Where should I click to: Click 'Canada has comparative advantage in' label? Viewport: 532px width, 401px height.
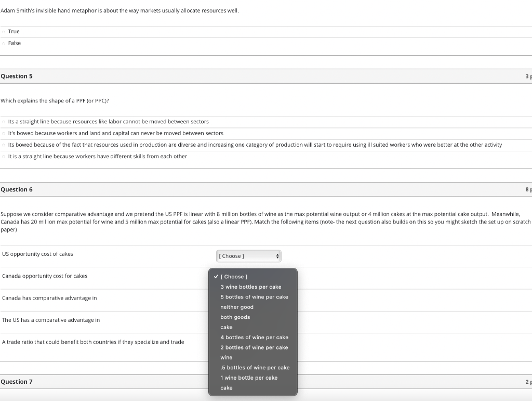point(49,298)
